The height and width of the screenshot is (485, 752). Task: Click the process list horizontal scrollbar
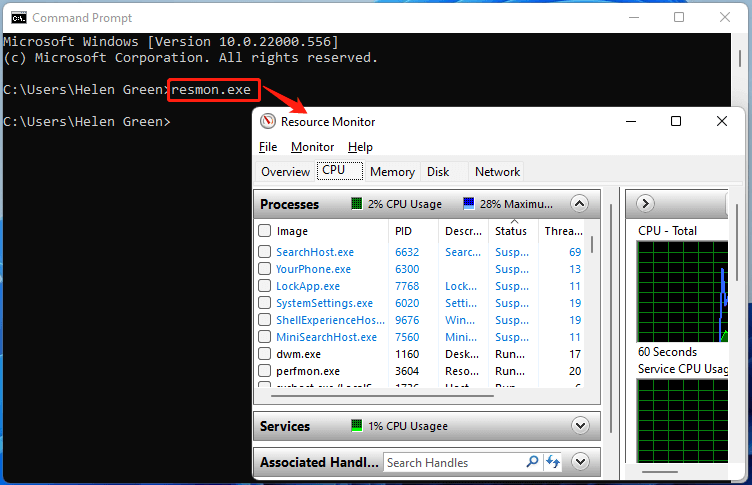point(382,396)
